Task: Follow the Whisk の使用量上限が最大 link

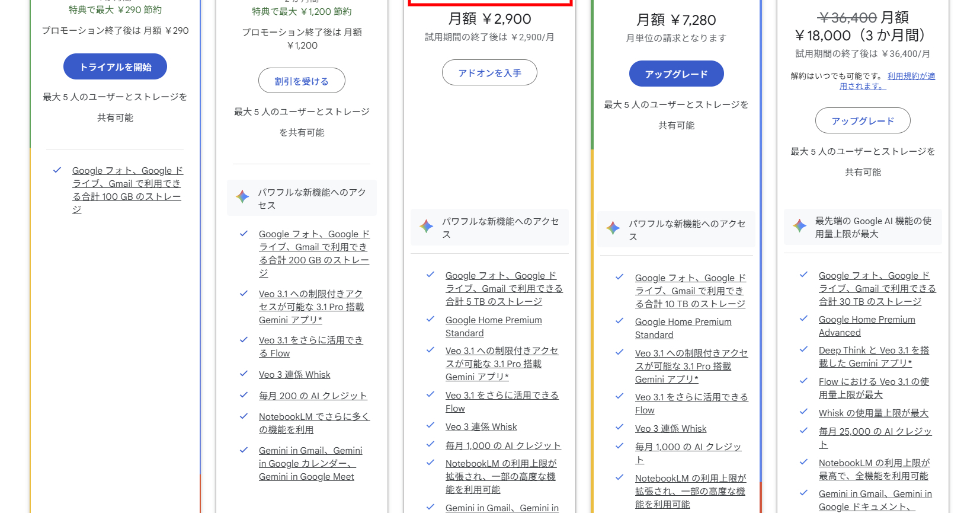Action: click(x=873, y=413)
